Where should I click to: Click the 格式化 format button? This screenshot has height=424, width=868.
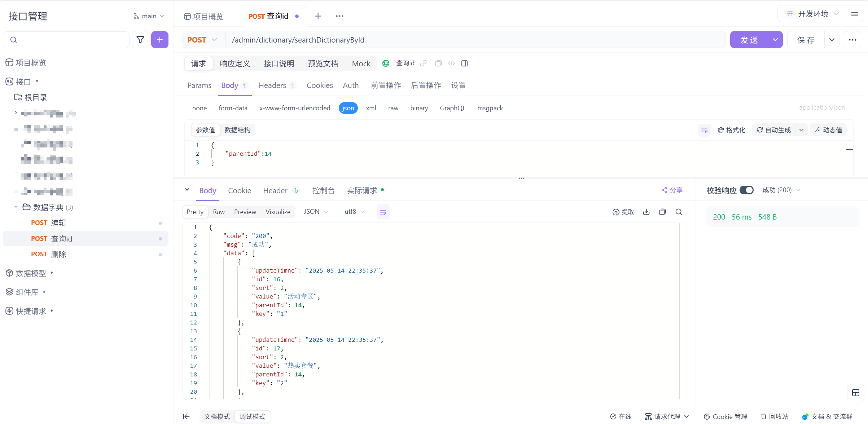[731, 130]
